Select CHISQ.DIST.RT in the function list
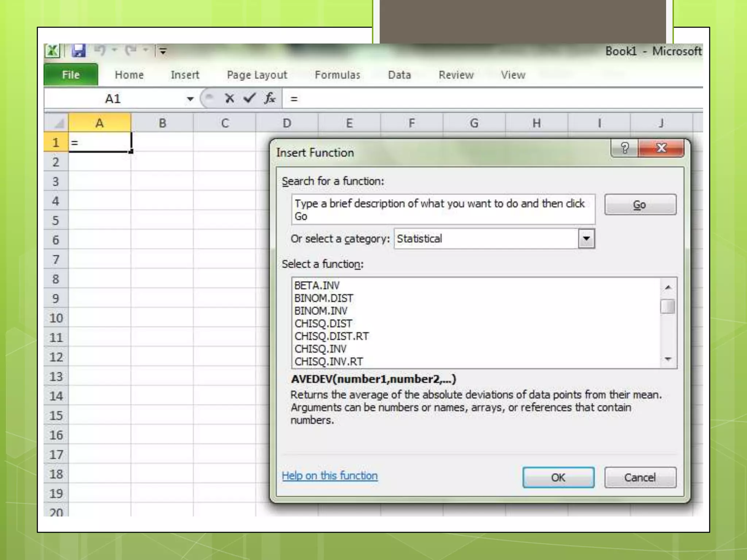 332,336
